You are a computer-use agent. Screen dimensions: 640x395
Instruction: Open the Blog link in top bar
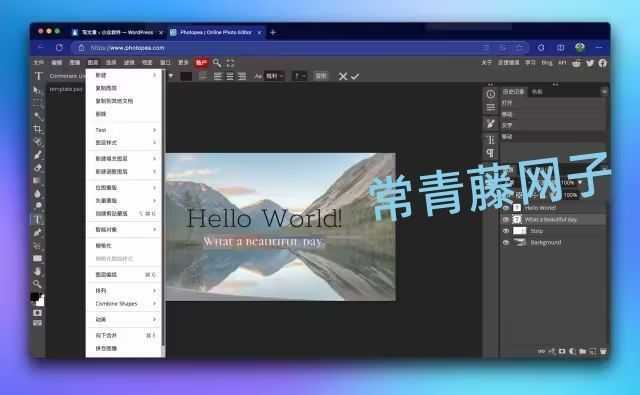547,62
